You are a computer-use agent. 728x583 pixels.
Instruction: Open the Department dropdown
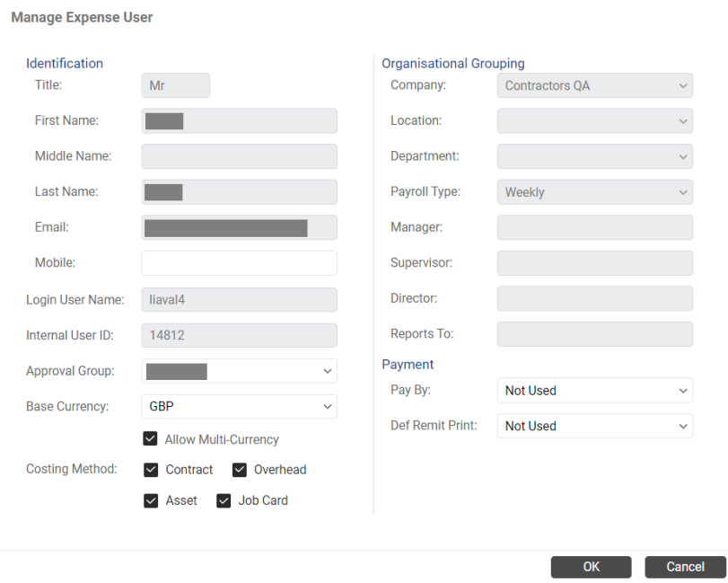[x=595, y=156]
